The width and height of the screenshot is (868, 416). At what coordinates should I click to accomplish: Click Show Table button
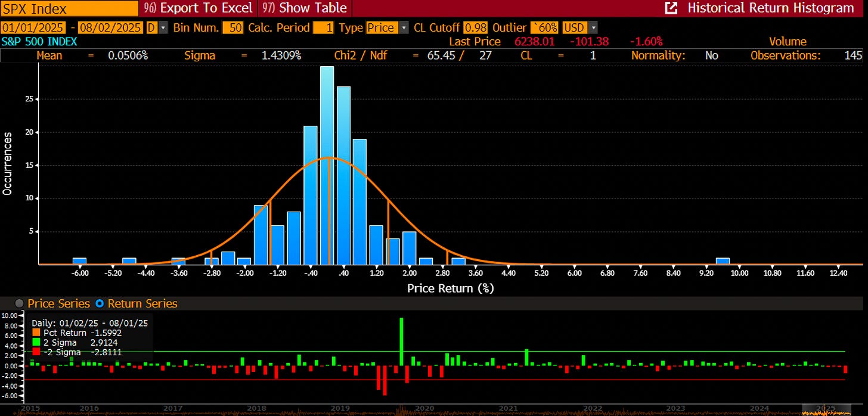(x=306, y=8)
